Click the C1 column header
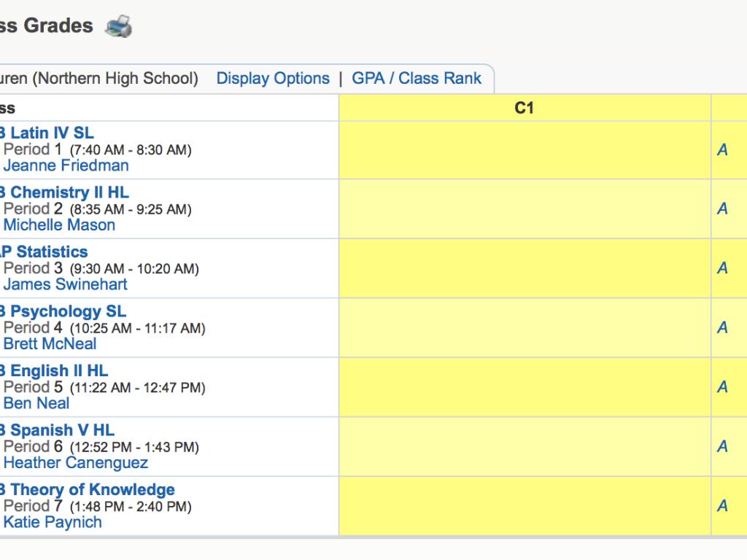Image resolution: width=747 pixels, height=560 pixels. tap(524, 108)
